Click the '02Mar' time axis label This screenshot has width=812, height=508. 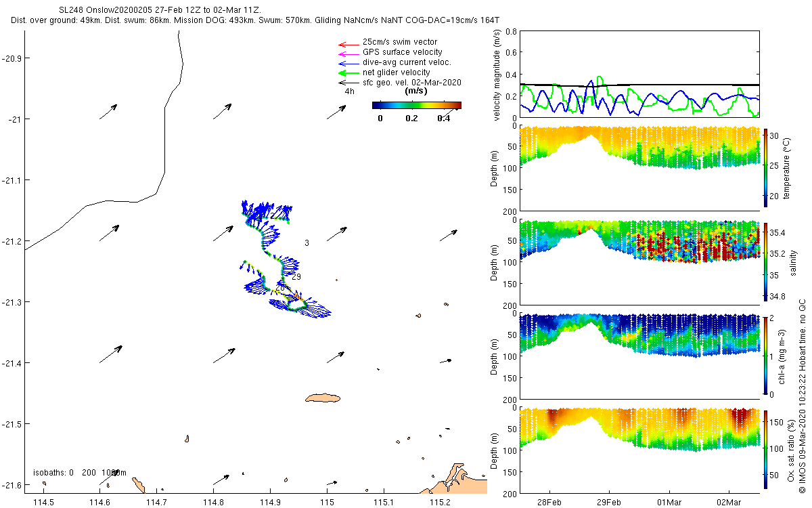[729, 501]
